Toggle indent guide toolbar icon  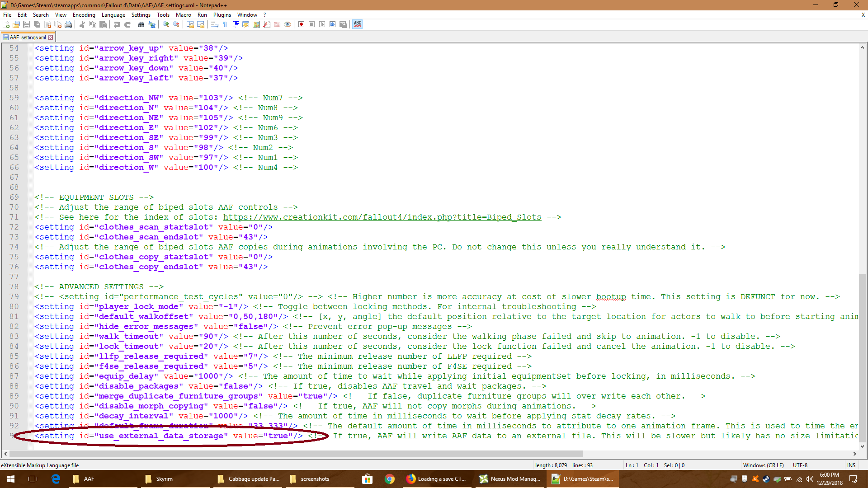[x=236, y=24]
